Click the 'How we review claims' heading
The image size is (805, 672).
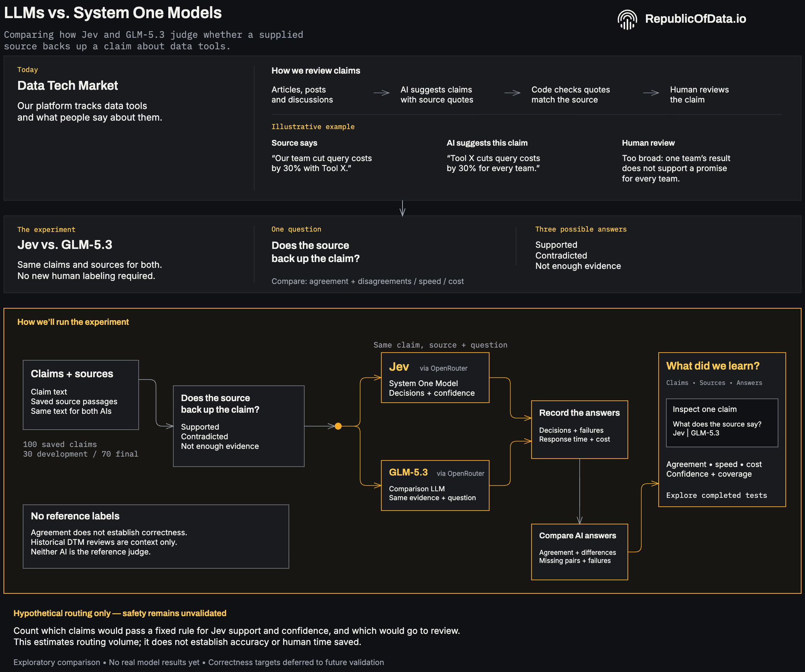coord(315,71)
